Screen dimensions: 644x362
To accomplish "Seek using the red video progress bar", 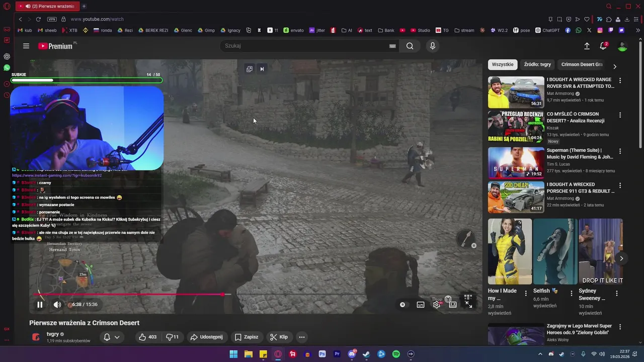I will 256,294.
